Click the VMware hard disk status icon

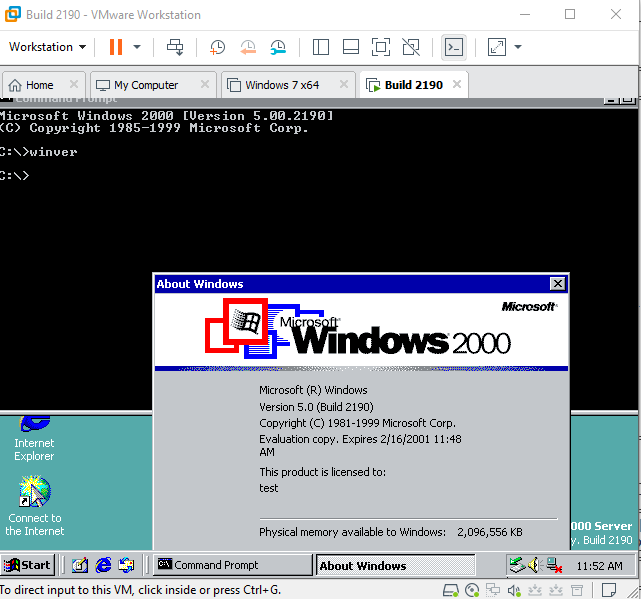[x=451, y=590]
